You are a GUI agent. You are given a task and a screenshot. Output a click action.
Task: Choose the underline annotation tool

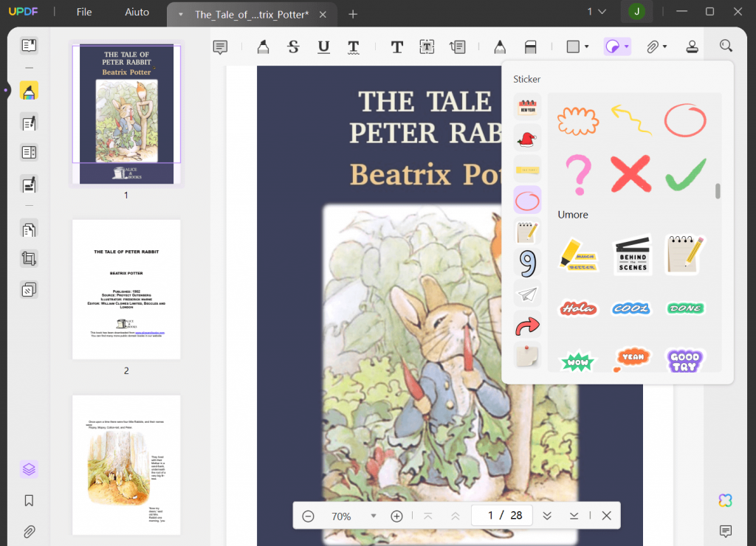323,46
